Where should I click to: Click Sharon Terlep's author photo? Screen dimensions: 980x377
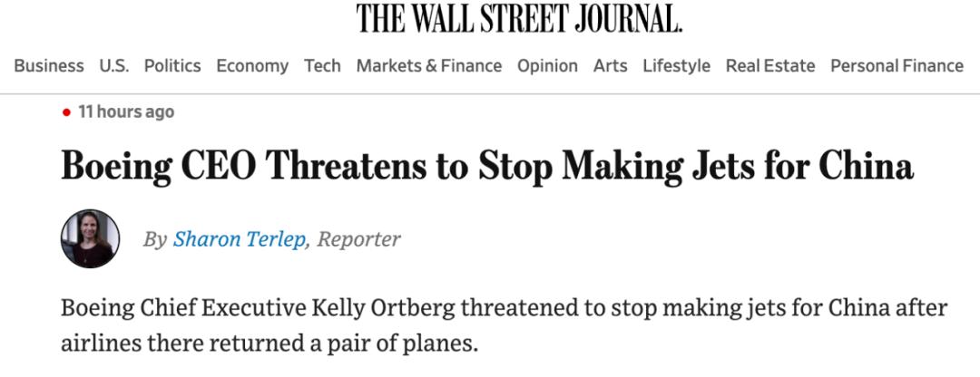[x=90, y=238]
